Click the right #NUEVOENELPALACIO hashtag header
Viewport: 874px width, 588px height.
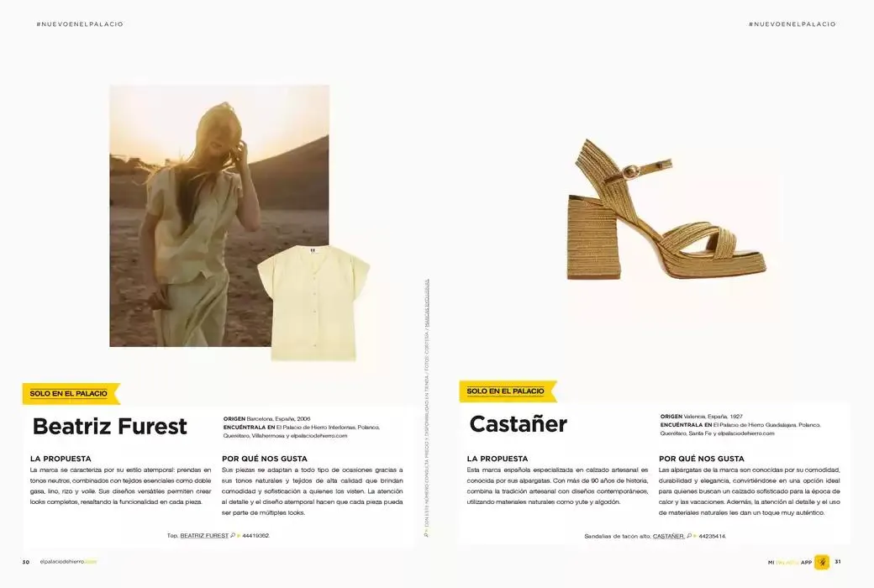792,24
